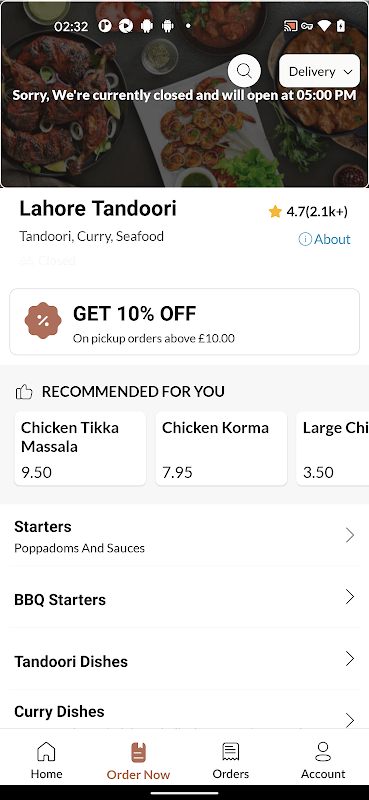Viewport: 369px width, 800px height.
Task: Open the Account tab
Action: pyautogui.click(x=323, y=760)
